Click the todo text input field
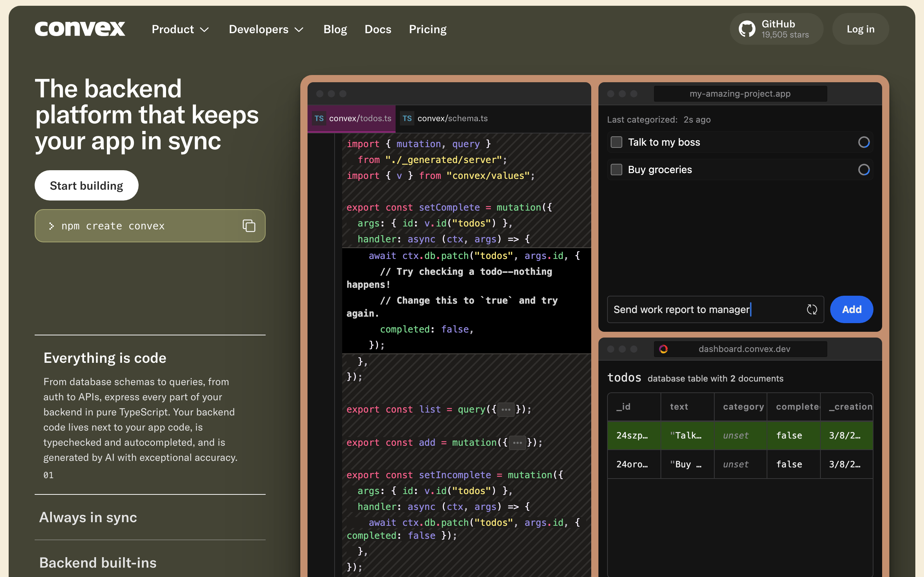The width and height of the screenshot is (924, 577). click(x=702, y=309)
